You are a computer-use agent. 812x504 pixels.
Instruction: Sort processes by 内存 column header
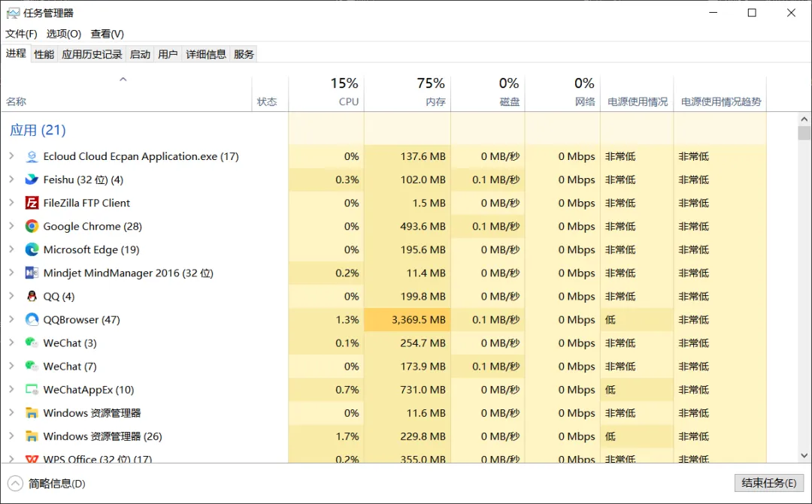click(x=408, y=92)
